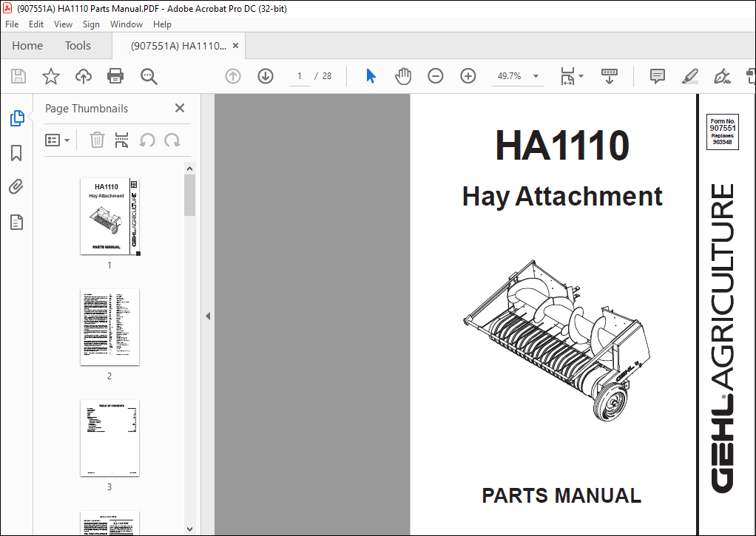Viewport: 756px width, 536px height.
Task: Zoom in with plus icon
Action: (x=468, y=76)
